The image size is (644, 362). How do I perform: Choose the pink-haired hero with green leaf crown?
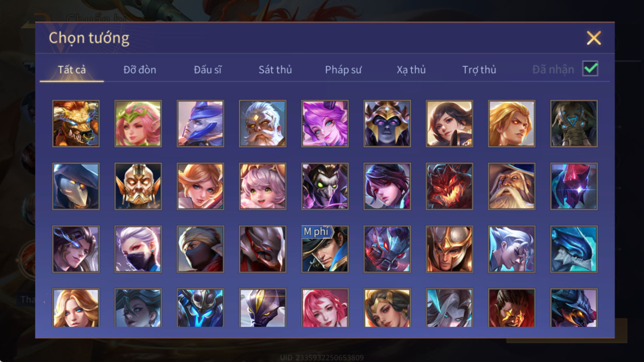click(x=138, y=124)
